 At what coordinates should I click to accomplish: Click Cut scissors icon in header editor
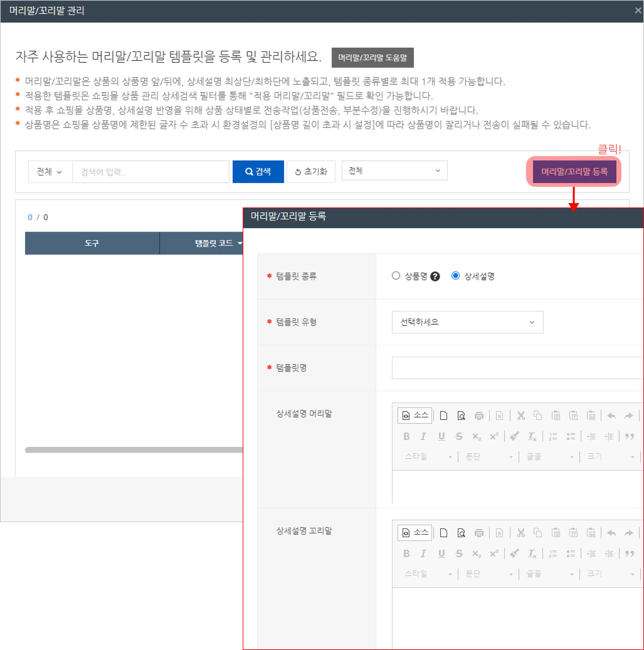click(x=521, y=416)
